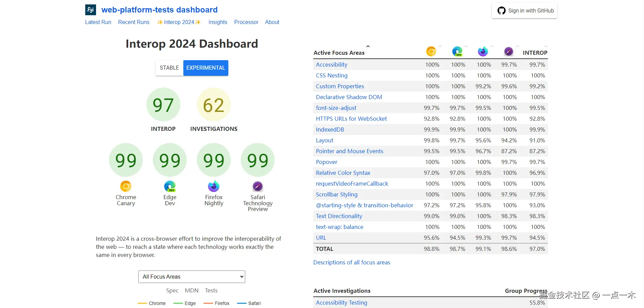Open the Accessibility Testing investigation link
The width and height of the screenshot is (644, 308).
click(x=342, y=303)
